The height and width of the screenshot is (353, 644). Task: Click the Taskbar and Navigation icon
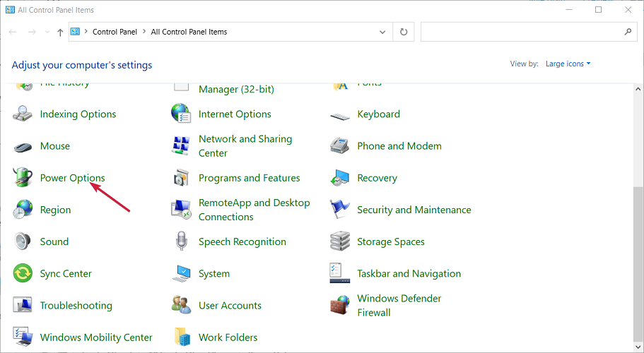pyautogui.click(x=339, y=273)
